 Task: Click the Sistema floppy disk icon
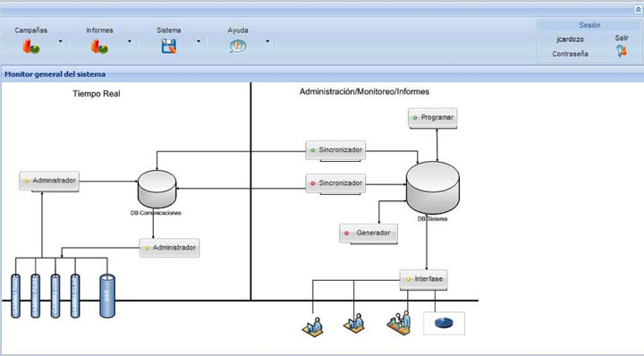pyautogui.click(x=169, y=47)
